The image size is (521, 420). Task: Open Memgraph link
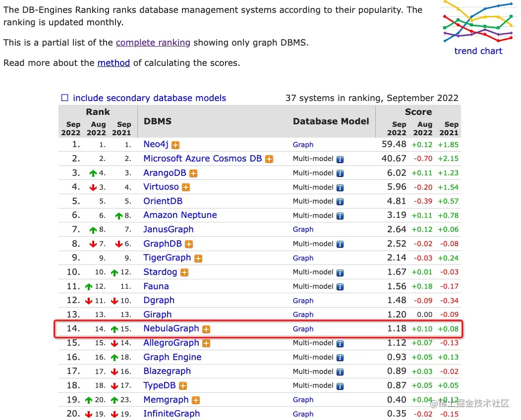tap(166, 400)
